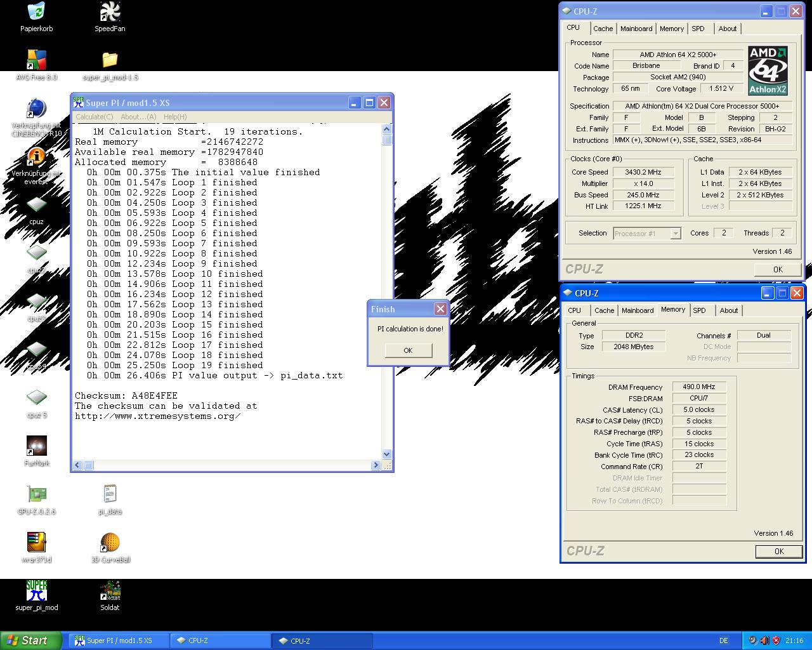
Task: Click the Super PI title bar icon
Action: point(79,102)
